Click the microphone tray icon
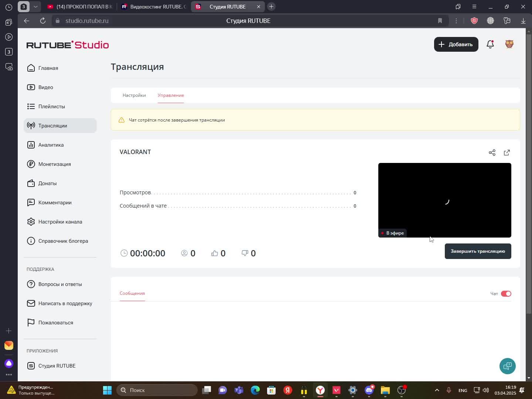The width and height of the screenshot is (532, 399). click(449, 390)
